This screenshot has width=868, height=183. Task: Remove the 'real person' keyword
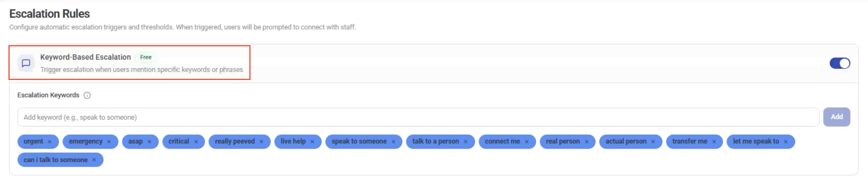[587, 142]
